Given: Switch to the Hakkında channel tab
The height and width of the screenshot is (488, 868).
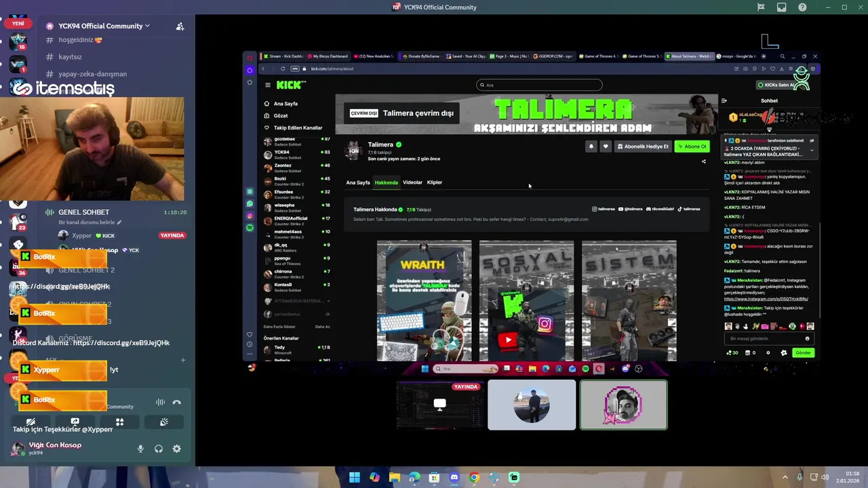Looking at the screenshot, I should coord(387,182).
